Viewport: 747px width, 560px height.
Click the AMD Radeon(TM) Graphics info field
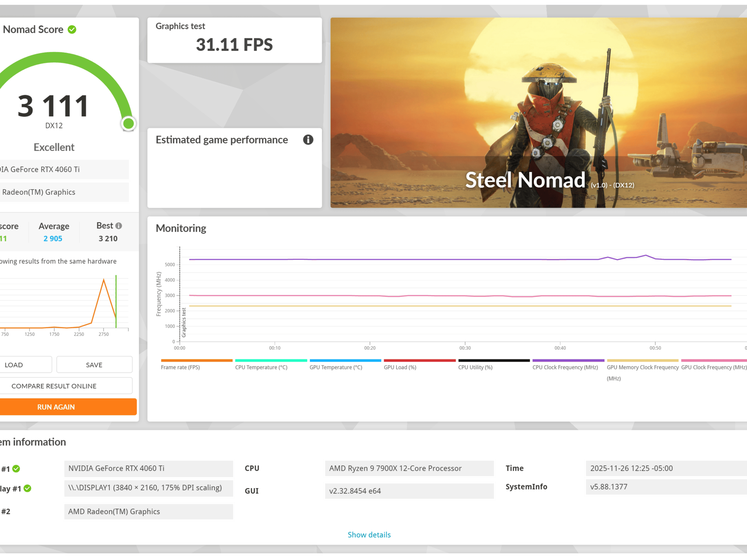tap(148, 512)
